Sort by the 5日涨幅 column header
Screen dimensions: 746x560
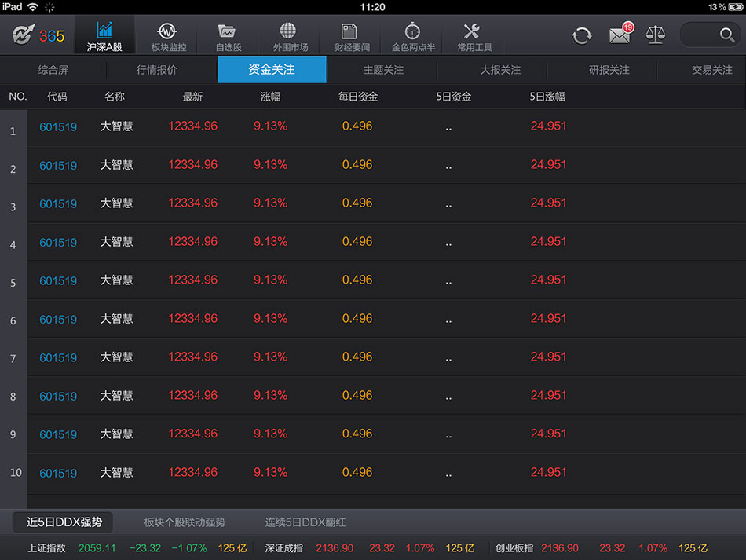(x=547, y=97)
